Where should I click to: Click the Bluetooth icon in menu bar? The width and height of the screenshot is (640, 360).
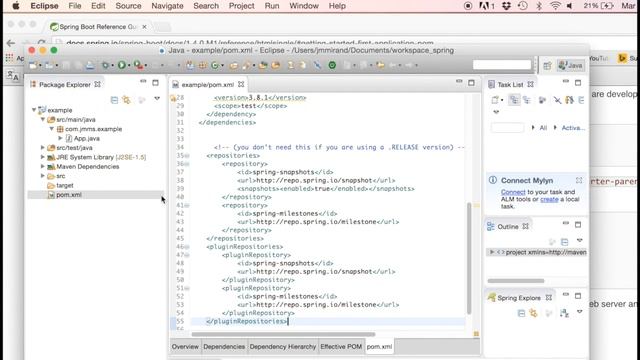(539, 6)
